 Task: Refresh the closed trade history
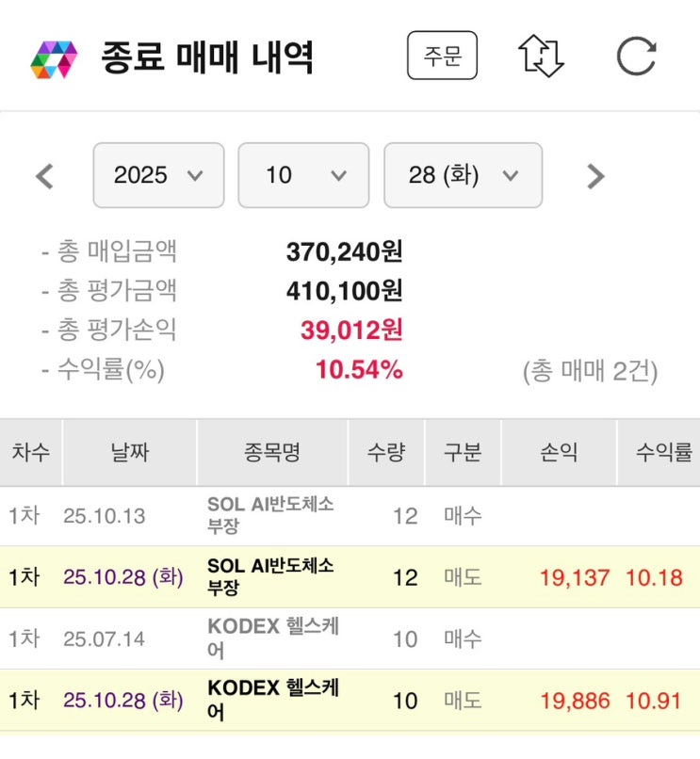coord(636,57)
